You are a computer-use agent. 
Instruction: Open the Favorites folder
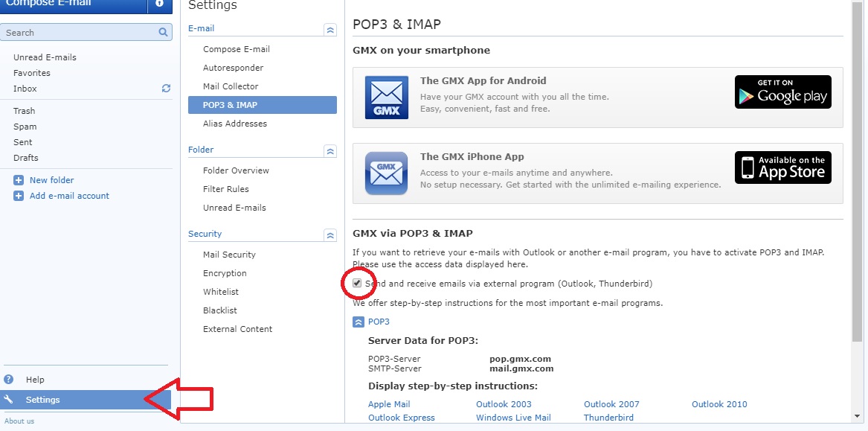31,73
